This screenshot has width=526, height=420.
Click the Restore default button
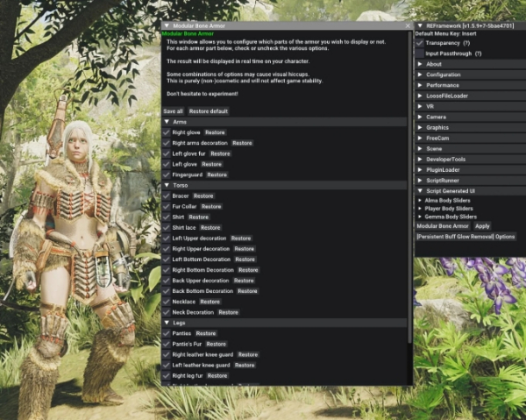coord(209,111)
